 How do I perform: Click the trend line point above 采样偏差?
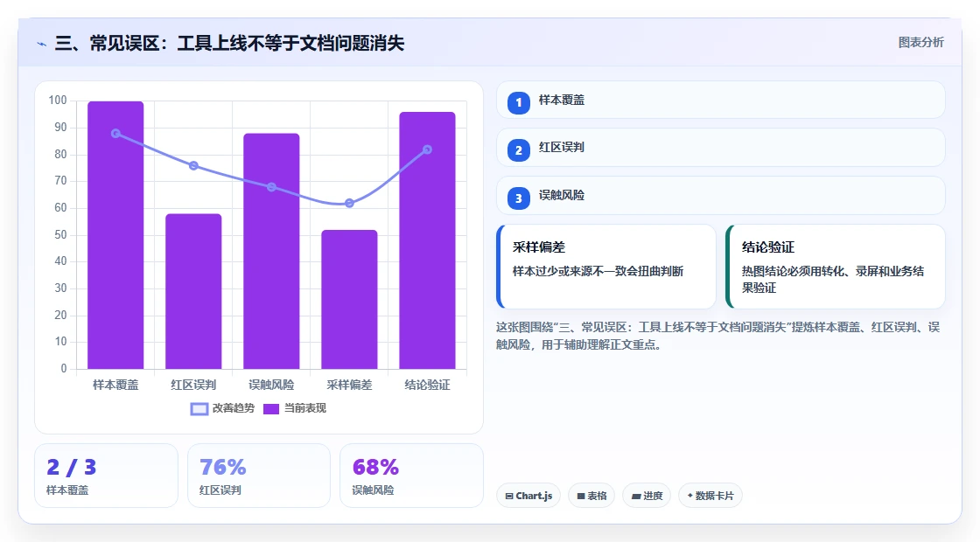pyautogui.click(x=349, y=203)
